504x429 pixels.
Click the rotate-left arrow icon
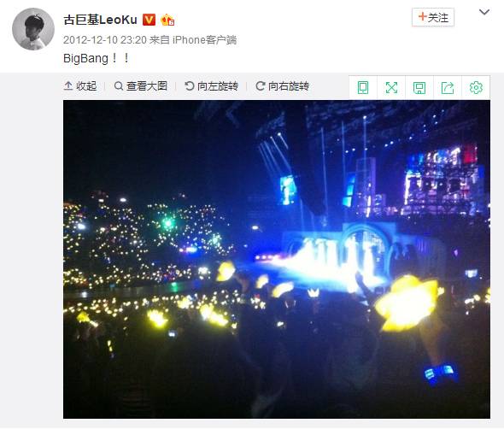190,85
